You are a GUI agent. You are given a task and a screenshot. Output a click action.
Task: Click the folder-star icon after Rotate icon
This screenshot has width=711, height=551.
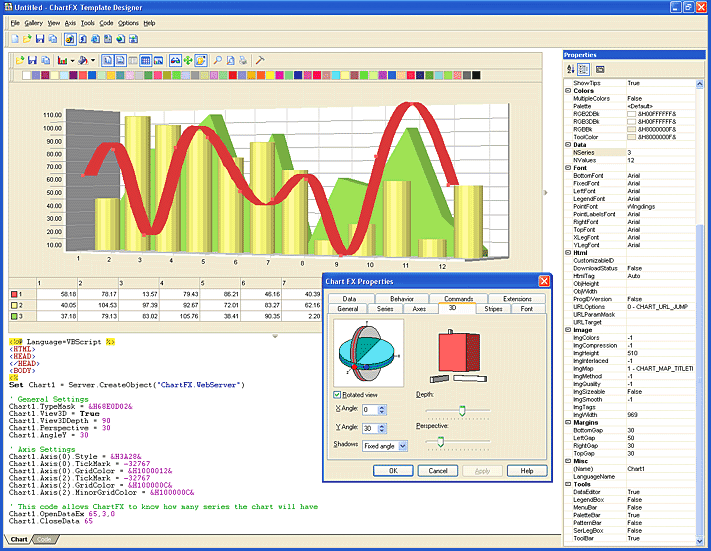201,60
